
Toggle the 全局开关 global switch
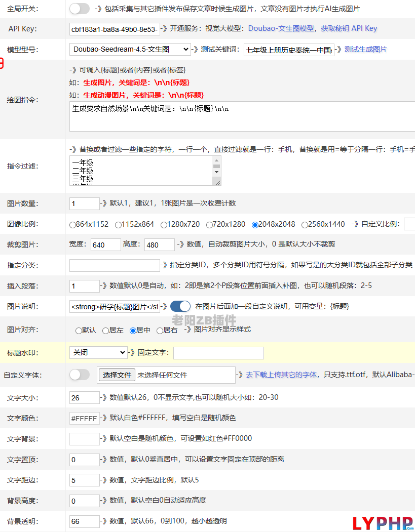point(79,9)
